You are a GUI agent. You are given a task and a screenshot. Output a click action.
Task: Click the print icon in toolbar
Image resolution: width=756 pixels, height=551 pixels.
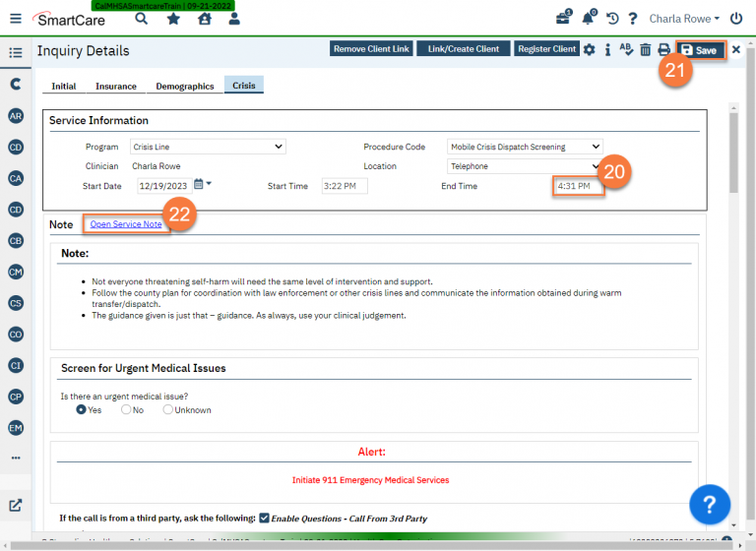[x=663, y=50]
